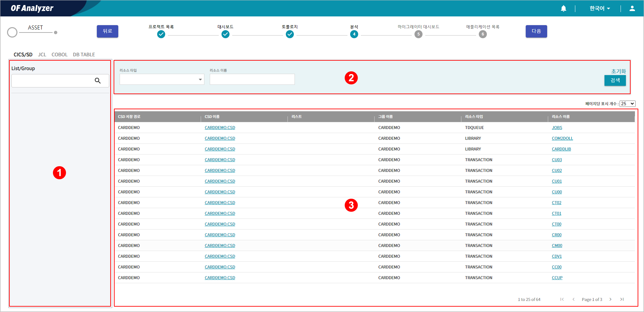Viewport: 644px width, 312px height.
Task: Switch to the CICS/SD tab
Action: pyautogui.click(x=23, y=55)
